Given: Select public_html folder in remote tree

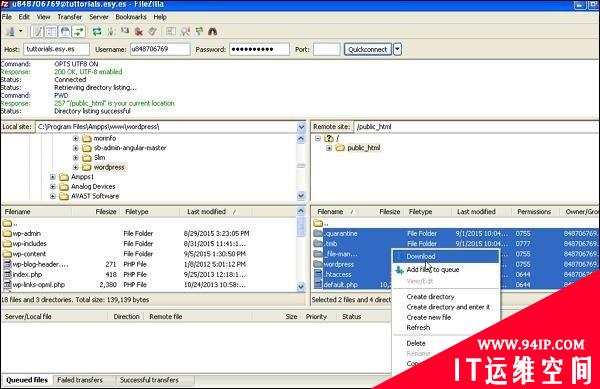Looking at the screenshot, I should [x=364, y=148].
